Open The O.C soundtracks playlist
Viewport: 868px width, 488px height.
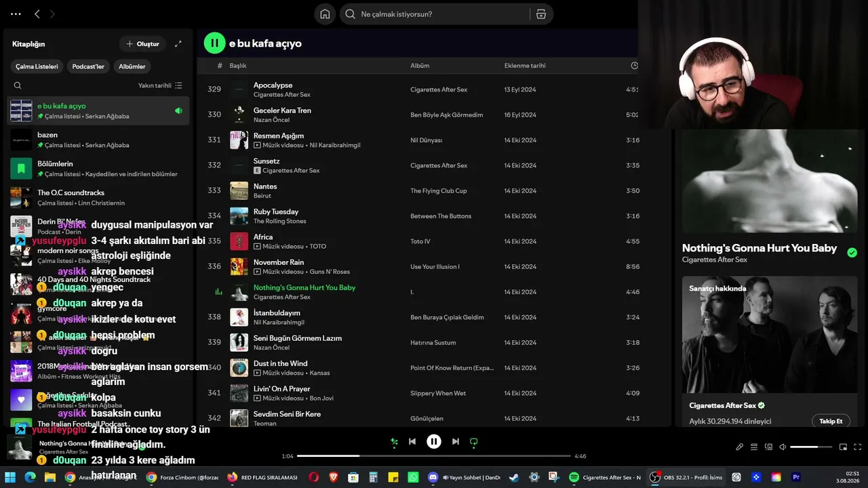pos(98,198)
